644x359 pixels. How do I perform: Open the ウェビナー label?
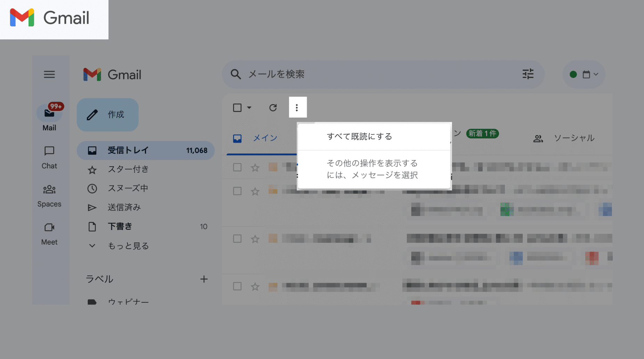coord(128,302)
